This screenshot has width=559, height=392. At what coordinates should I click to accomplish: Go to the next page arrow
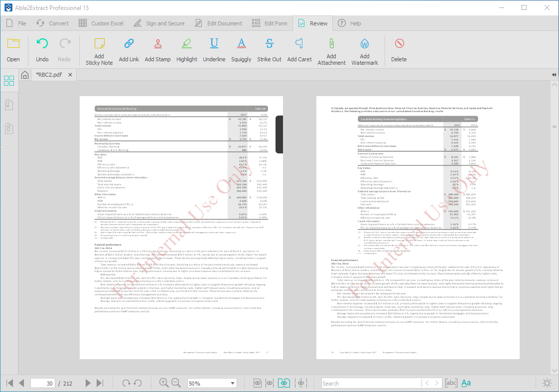click(x=88, y=383)
